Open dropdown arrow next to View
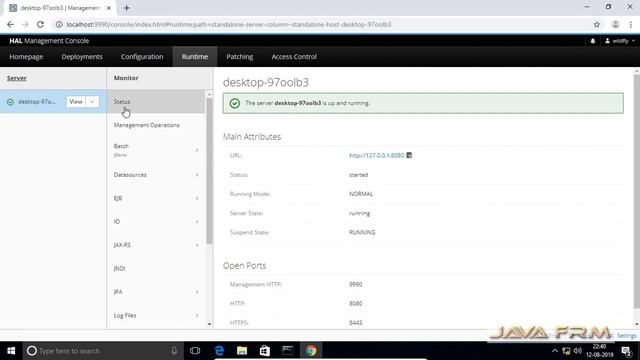Screen dimensions: 640x360 click(93, 102)
